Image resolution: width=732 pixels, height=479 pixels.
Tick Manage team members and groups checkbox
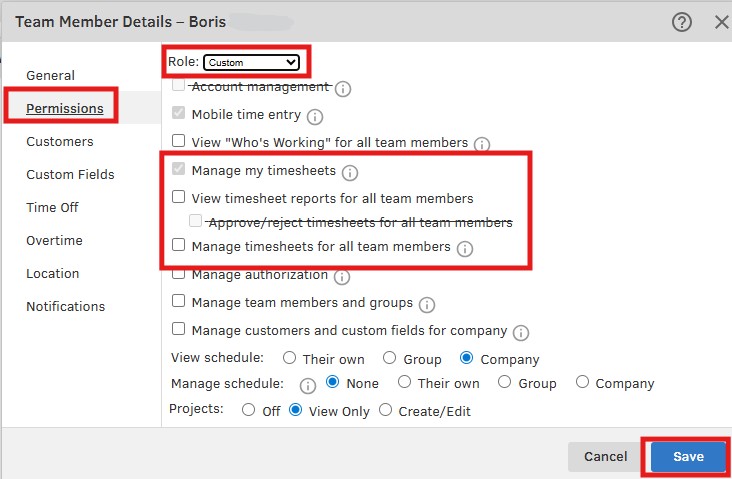[179, 301]
